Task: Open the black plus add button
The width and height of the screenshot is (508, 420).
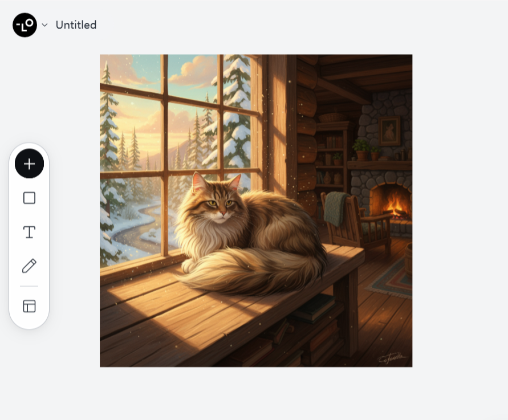Action: coord(29,164)
